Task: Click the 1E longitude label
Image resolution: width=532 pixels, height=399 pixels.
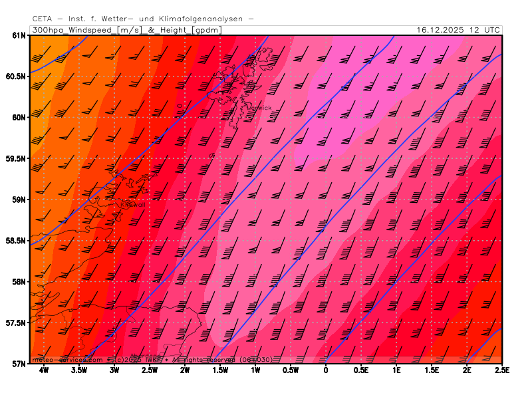Action: click(x=396, y=370)
